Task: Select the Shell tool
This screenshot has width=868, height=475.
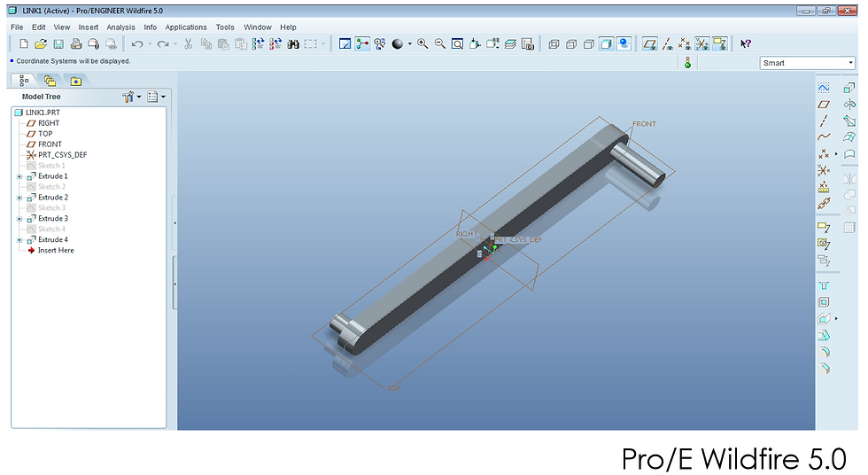Action: (x=824, y=302)
